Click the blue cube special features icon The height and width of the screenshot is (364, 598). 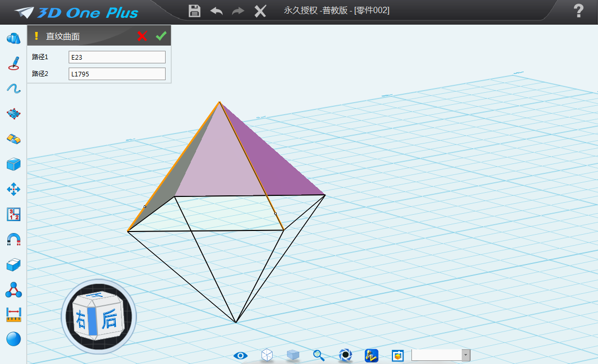[13, 164]
